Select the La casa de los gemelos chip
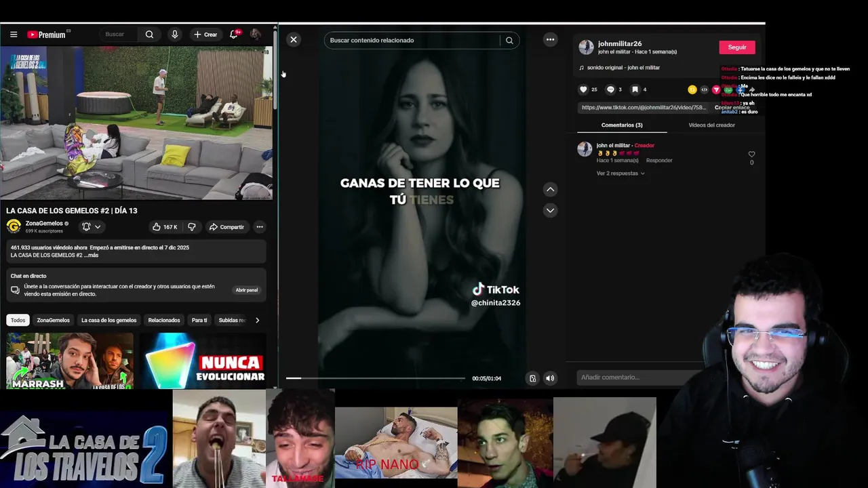Screen dimensions: 868x488 [x=108, y=320]
